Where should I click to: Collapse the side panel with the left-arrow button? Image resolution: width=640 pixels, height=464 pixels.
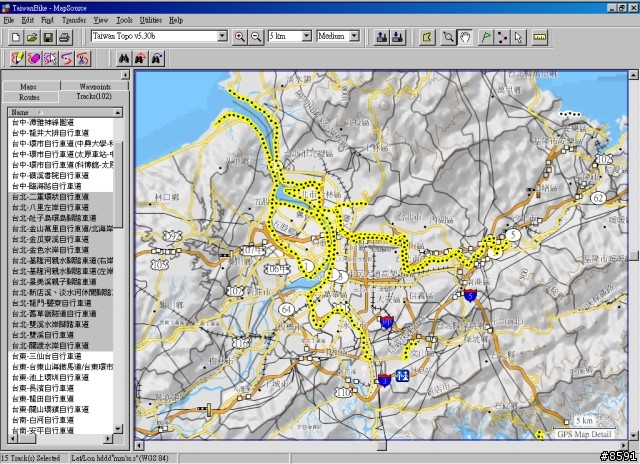pyautogui.click(x=125, y=75)
